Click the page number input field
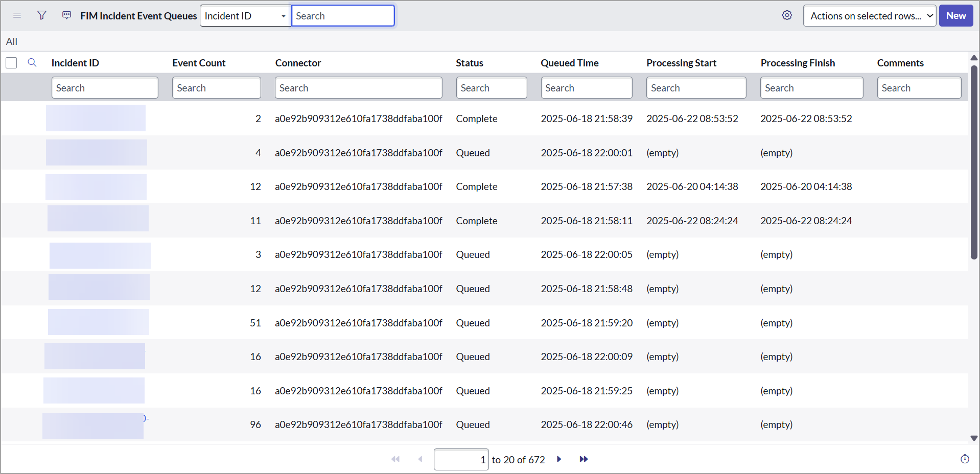Screen dimensions: 980x474 (461, 460)
